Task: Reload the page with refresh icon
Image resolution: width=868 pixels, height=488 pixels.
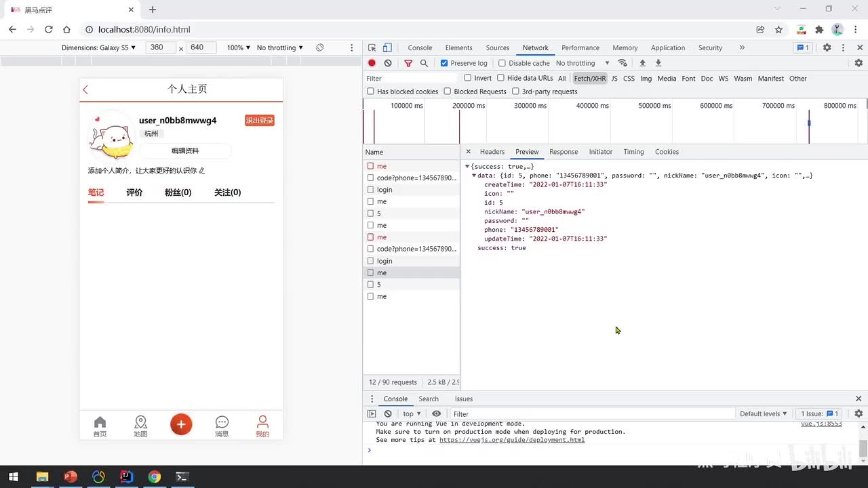Action: [49, 29]
